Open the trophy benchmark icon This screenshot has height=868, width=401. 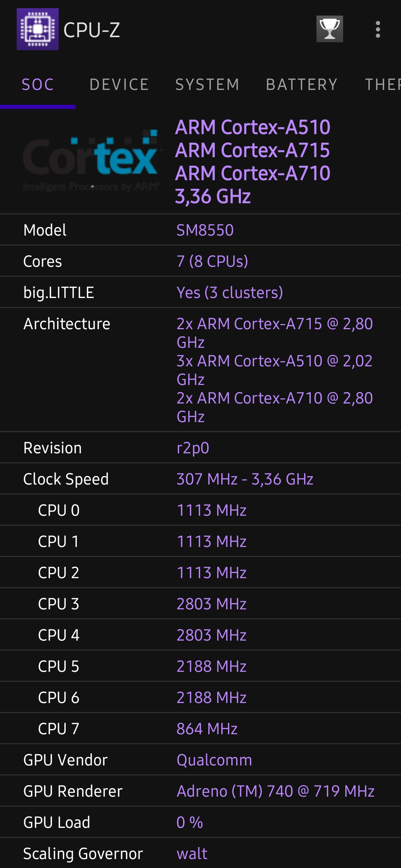point(329,29)
